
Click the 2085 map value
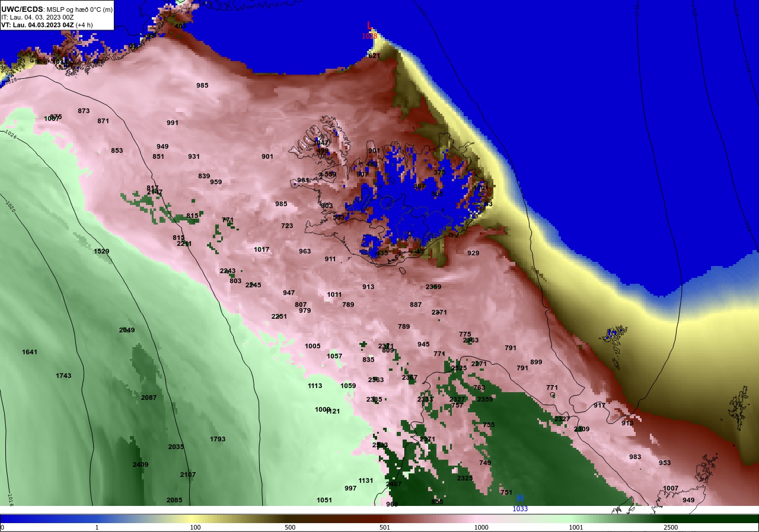tap(174, 500)
